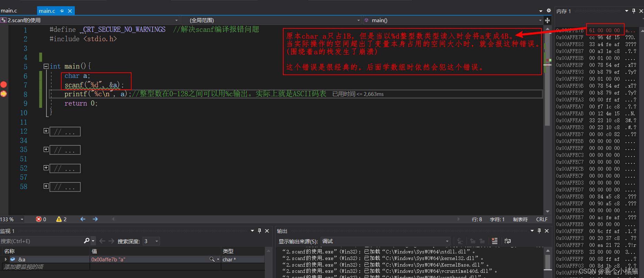Screen dimensions: 644x278
Task: Open the Watch 1 window options dropdown
Action: coord(252,231)
